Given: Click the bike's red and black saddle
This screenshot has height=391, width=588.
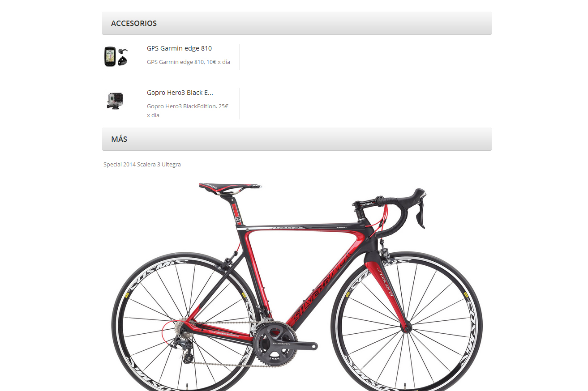Looking at the screenshot, I should click(230, 187).
